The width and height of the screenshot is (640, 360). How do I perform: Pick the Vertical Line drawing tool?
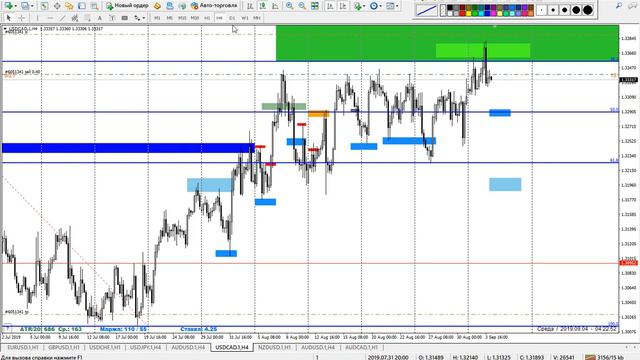click(37, 18)
